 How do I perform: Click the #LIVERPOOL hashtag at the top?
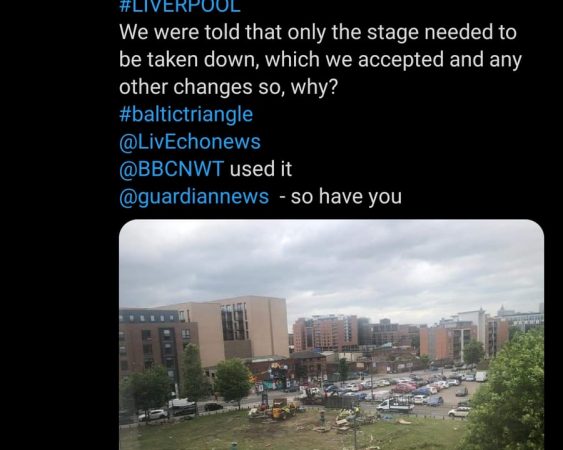[x=180, y=6]
